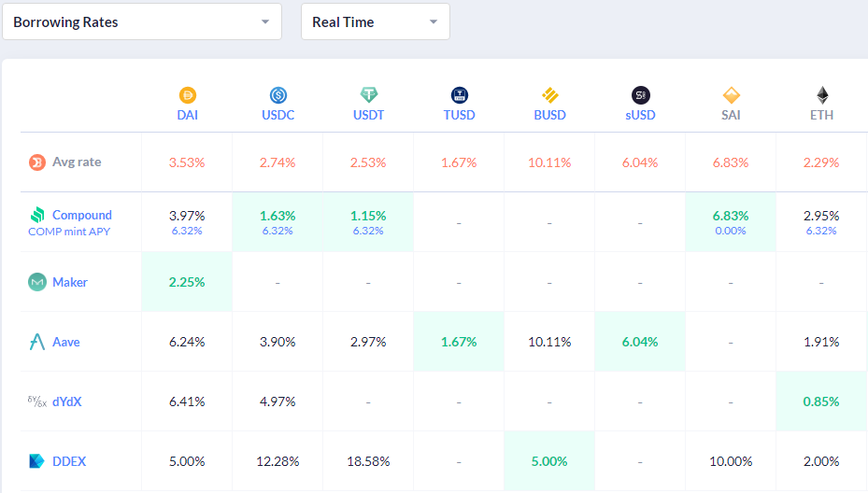Screen dimensions: 868x493
Task: Open the Borrowing Rates dropdown
Action: (x=142, y=21)
